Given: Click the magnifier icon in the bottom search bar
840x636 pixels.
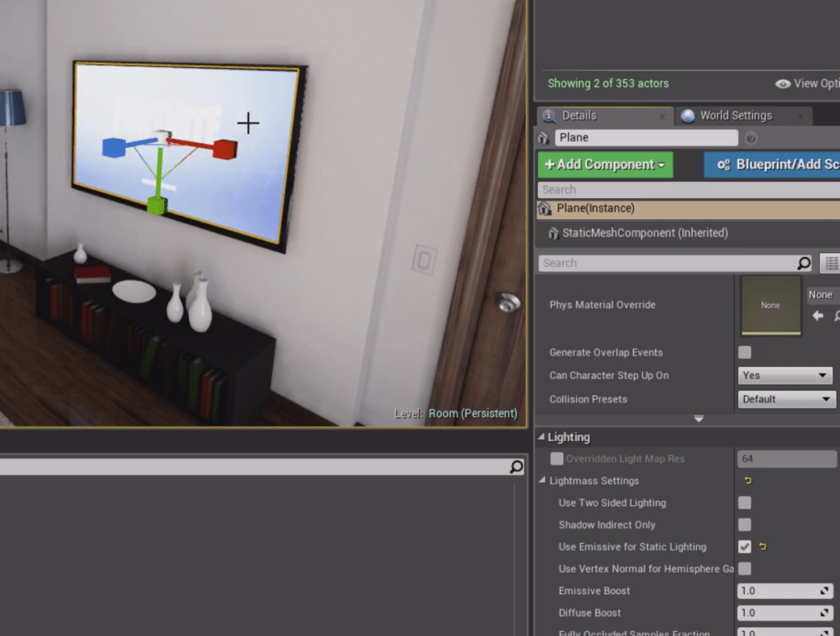Looking at the screenshot, I should (x=516, y=467).
